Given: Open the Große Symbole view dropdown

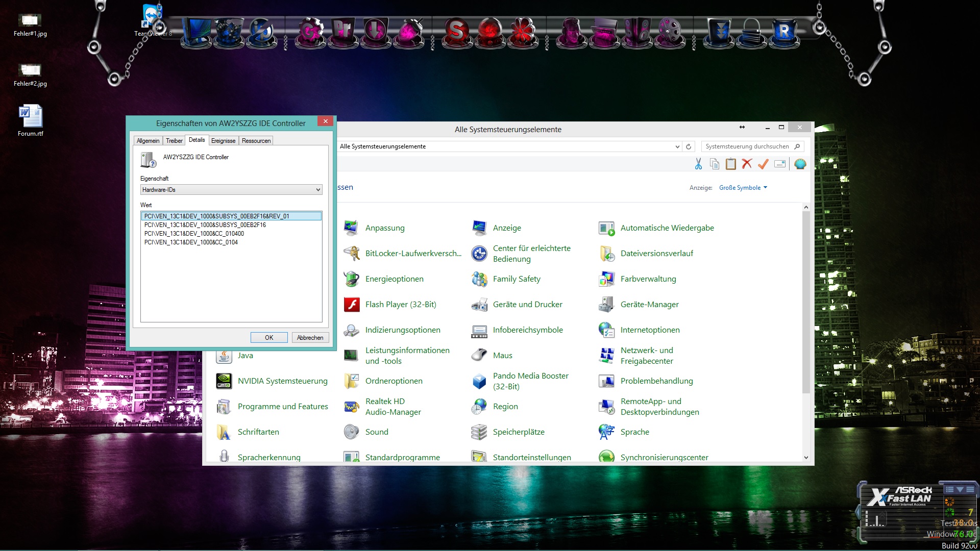Looking at the screenshot, I should pos(743,188).
